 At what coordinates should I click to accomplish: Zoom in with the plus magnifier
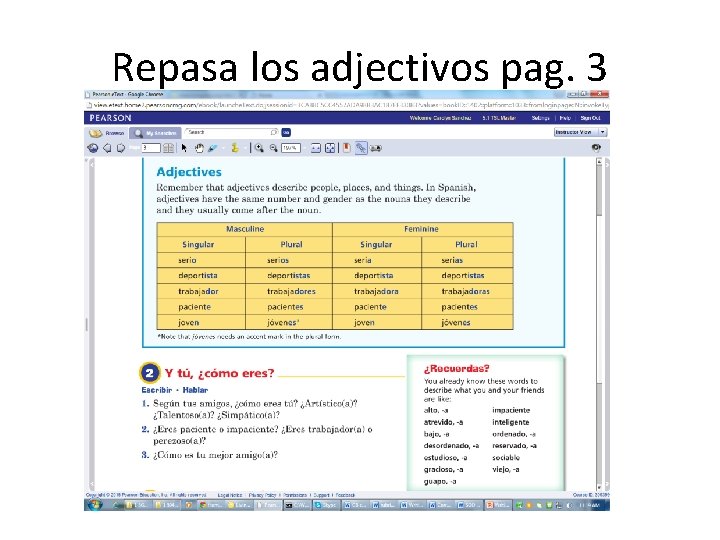259,148
